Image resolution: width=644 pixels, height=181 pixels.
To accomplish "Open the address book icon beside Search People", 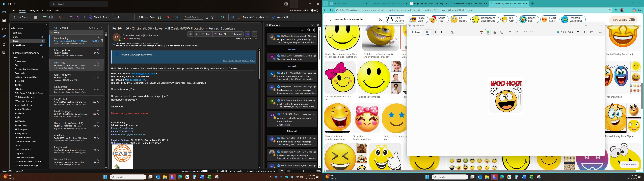I will tap(207, 17).
